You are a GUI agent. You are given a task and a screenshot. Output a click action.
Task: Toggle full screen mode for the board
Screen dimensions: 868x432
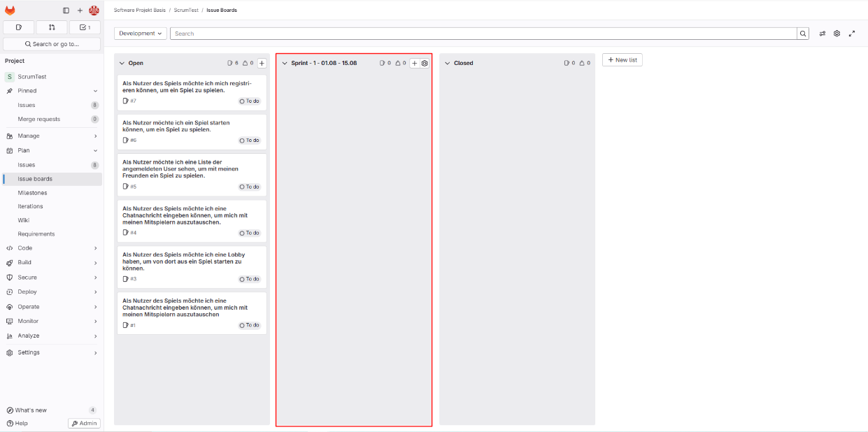pos(852,34)
